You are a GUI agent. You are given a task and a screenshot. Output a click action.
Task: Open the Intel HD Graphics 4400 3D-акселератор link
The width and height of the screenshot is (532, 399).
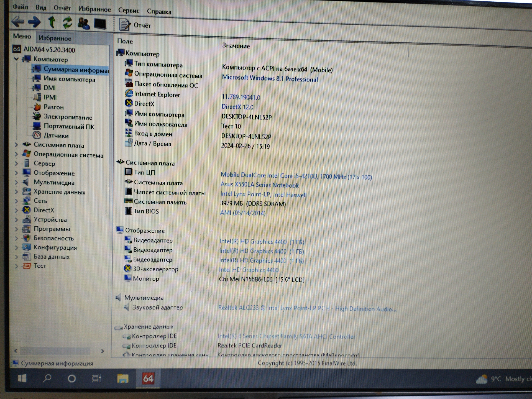tap(249, 270)
